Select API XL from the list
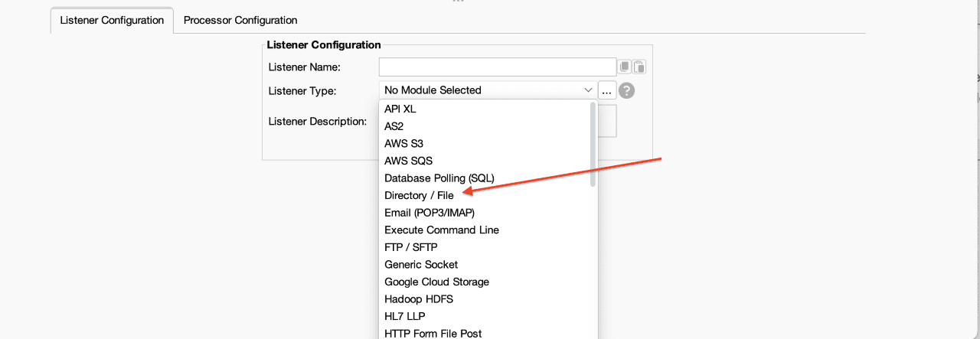 click(x=488, y=109)
